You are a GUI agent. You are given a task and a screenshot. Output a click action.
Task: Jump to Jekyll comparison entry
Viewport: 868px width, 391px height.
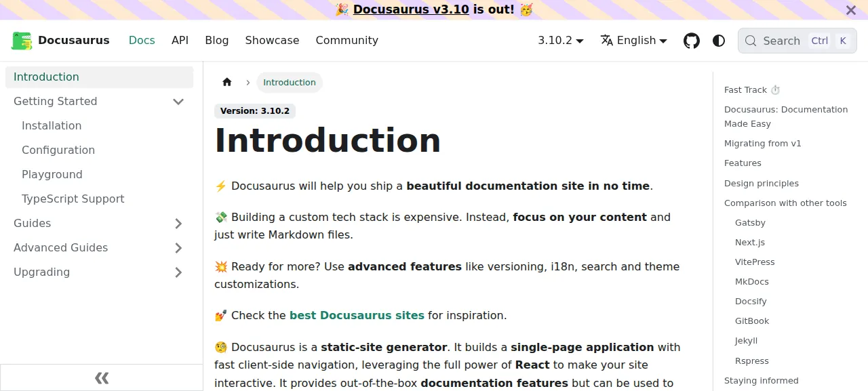click(746, 341)
